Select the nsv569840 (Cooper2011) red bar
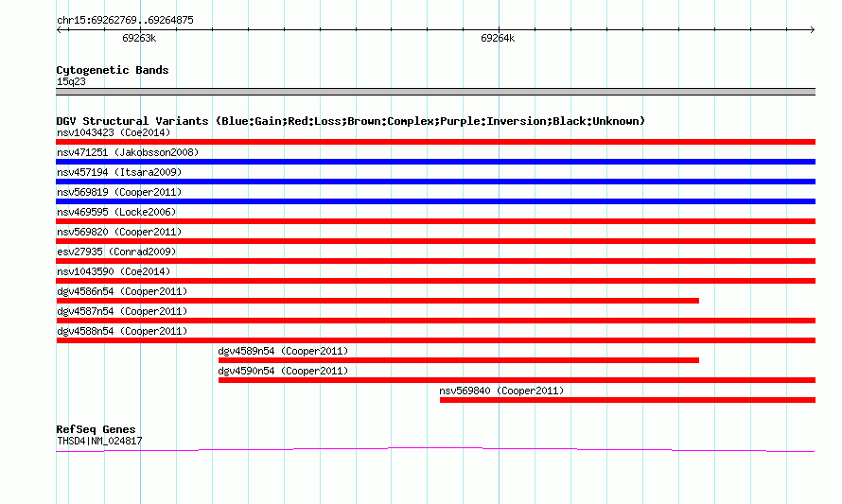The image size is (842, 504). click(x=627, y=400)
